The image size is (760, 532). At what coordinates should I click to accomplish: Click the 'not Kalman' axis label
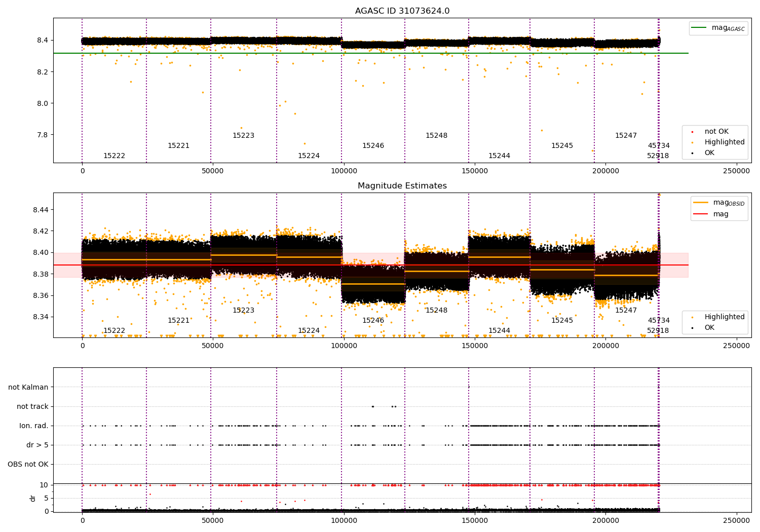[28, 387]
